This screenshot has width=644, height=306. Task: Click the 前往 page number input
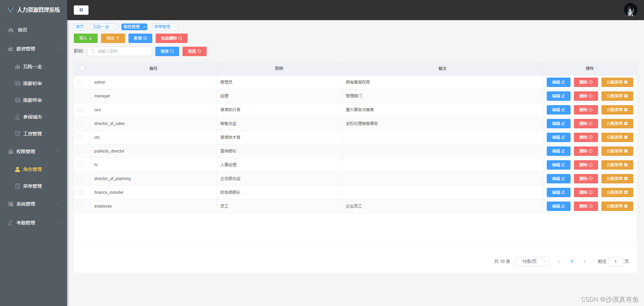coord(615,261)
